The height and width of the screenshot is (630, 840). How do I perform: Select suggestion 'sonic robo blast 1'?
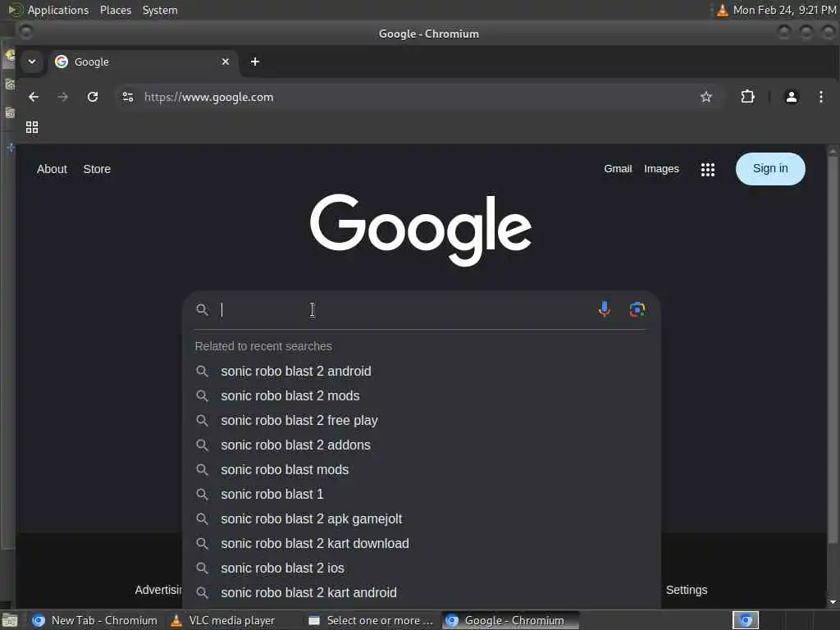[421, 494]
